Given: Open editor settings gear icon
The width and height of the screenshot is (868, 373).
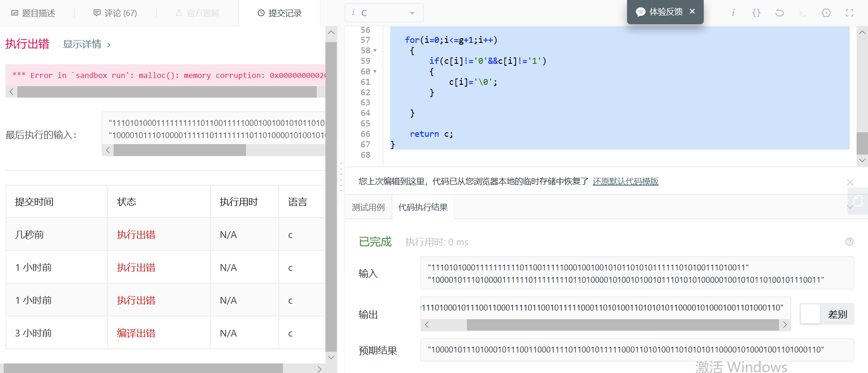Looking at the screenshot, I should 826,13.
